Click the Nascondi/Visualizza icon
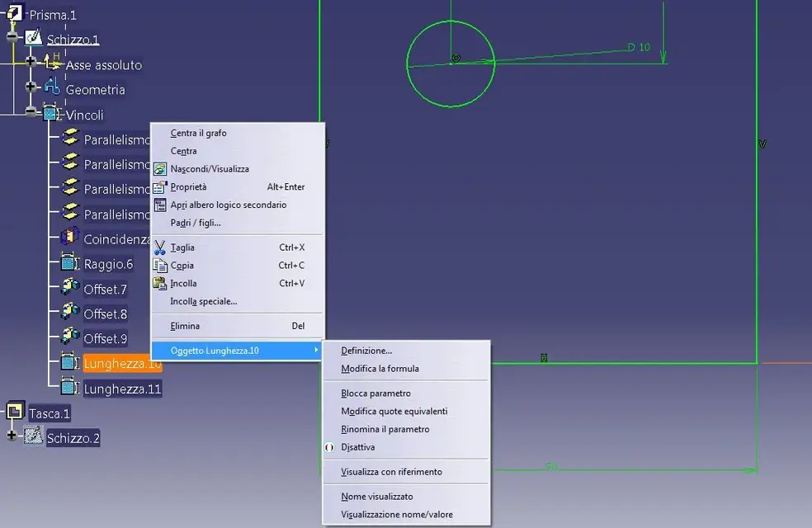Screen dimensions: 812x528 (160, 169)
